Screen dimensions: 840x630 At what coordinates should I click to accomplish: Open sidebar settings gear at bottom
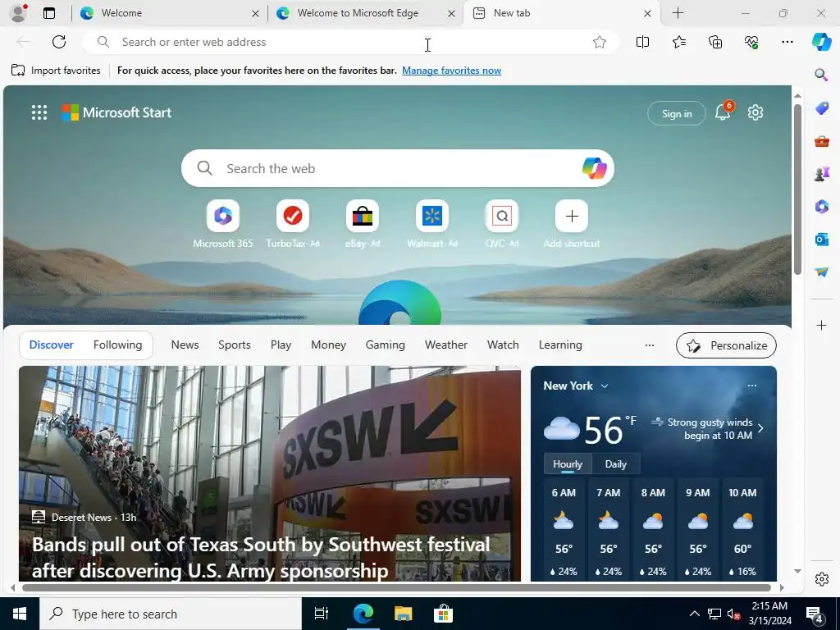click(x=821, y=579)
